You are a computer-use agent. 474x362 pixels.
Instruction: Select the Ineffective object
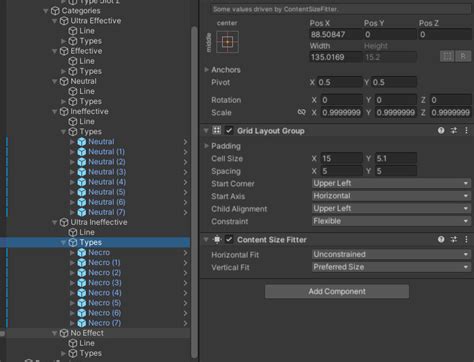click(89, 112)
